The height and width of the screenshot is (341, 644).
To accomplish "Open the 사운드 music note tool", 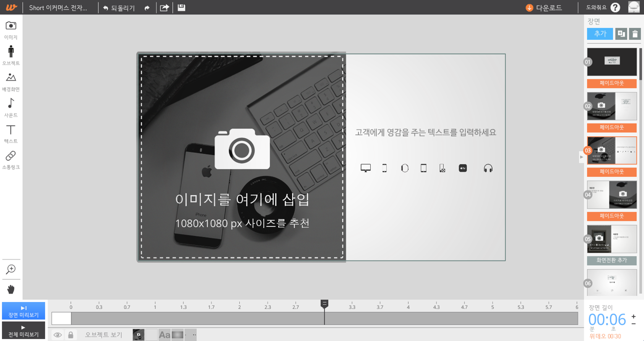I will coord(11,104).
